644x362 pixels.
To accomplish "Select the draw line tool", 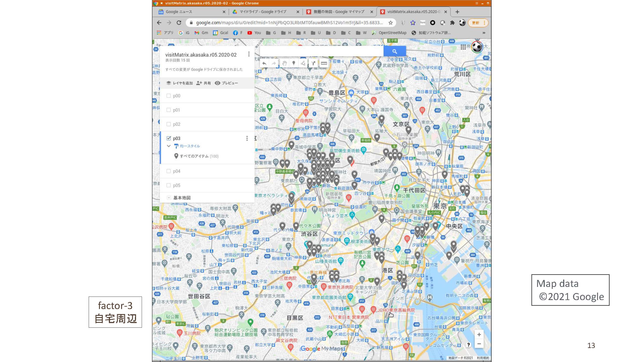I will (x=303, y=63).
